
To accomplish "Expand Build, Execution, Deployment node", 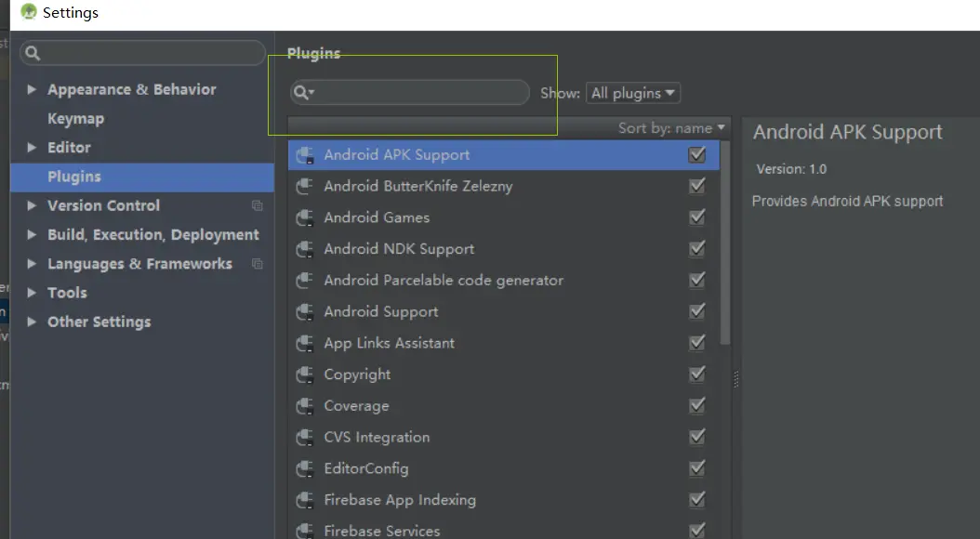I will (x=32, y=234).
